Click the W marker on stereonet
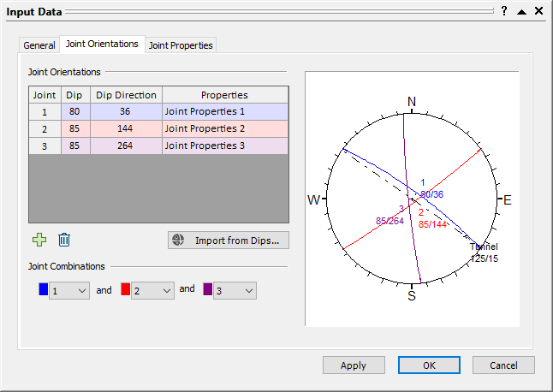This screenshot has height=392, width=553. (313, 200)
